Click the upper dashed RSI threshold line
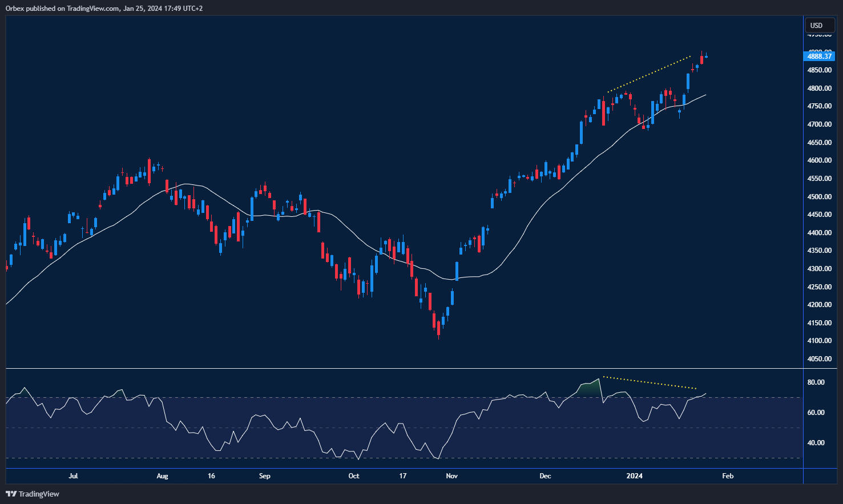 click(x=285, y=397)
